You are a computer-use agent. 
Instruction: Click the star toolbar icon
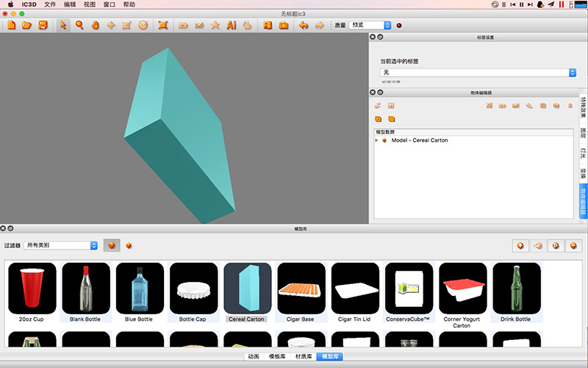point(215,25)
